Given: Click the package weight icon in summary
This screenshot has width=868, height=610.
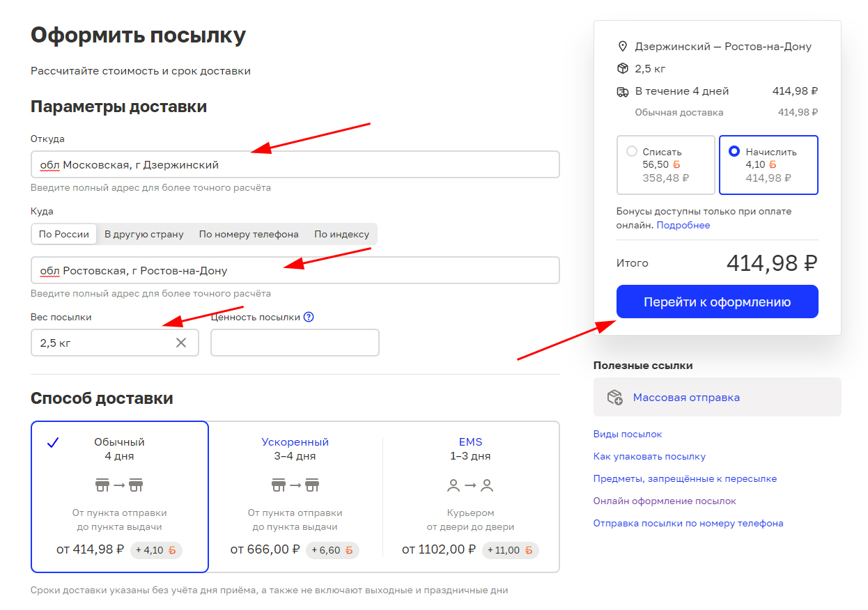Looking at the screenshot, I should point(623,68).
